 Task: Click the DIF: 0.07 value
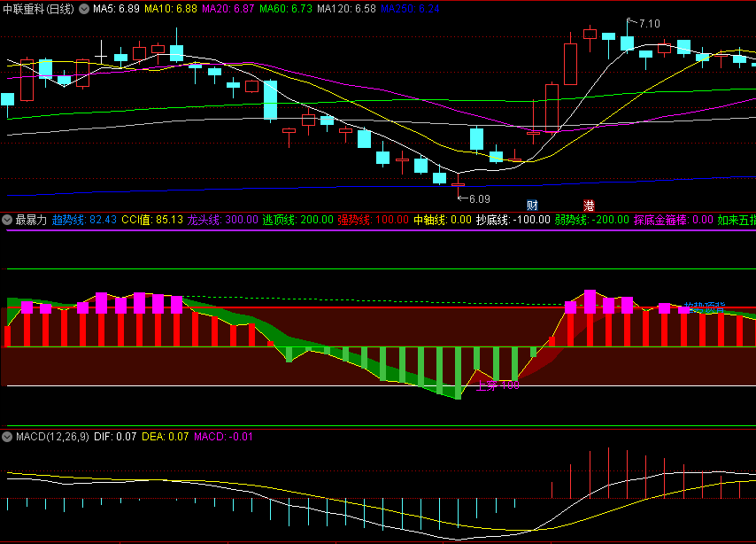click(x=115, y=437)
